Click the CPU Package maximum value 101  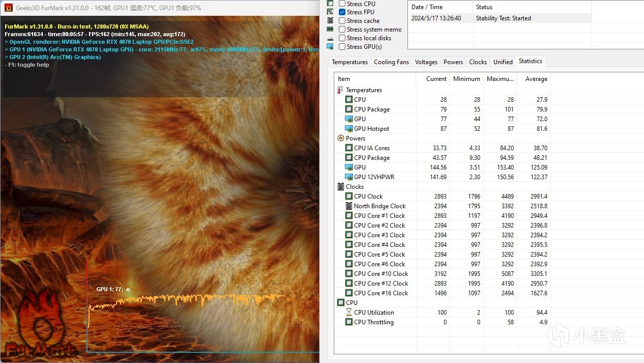click(x=508, y=109)
